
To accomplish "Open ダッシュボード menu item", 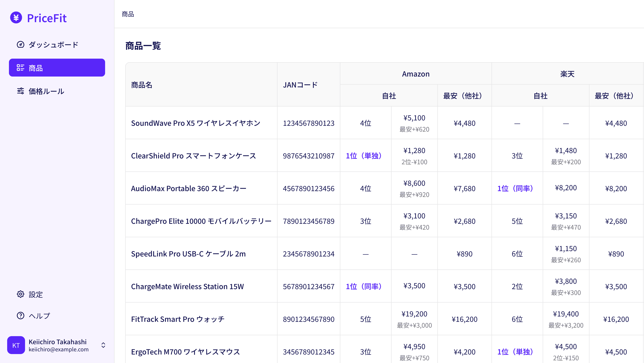I will pyautogui.click(x=53, y=45).
